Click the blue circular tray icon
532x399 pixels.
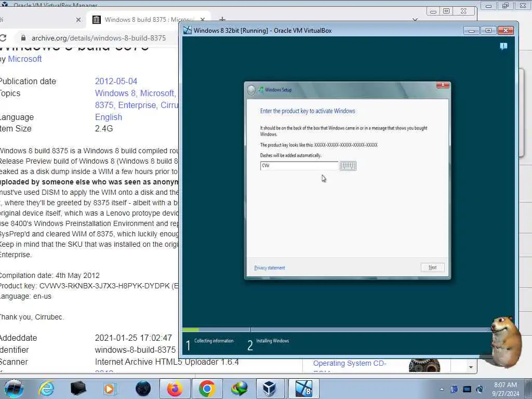pyautogui.click(x=480, y=389)
